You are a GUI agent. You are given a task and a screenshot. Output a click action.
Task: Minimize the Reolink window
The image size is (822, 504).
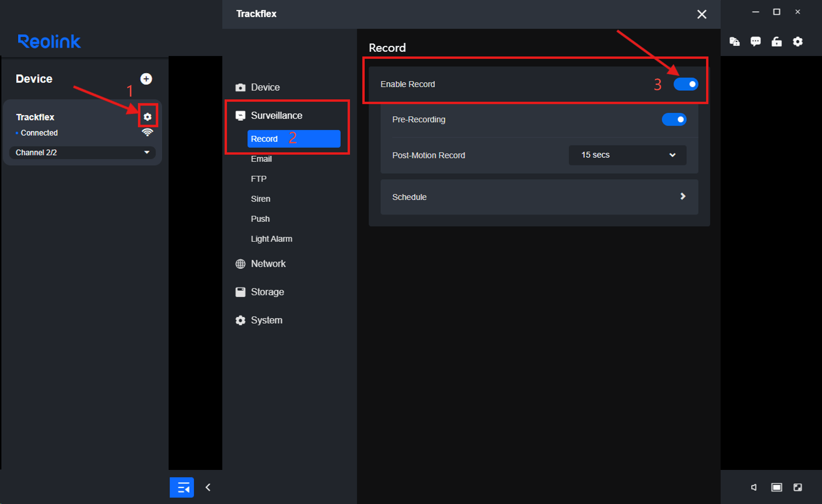[756, 12]
